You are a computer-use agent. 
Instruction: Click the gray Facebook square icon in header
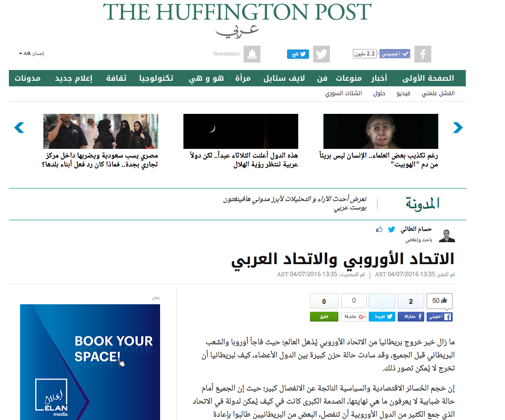422,54
